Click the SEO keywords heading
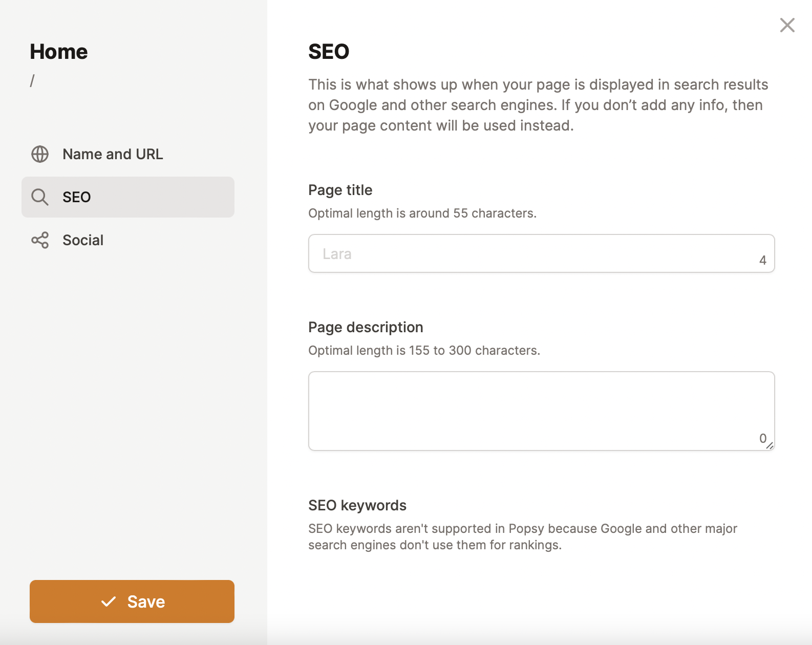 point(357,505)
